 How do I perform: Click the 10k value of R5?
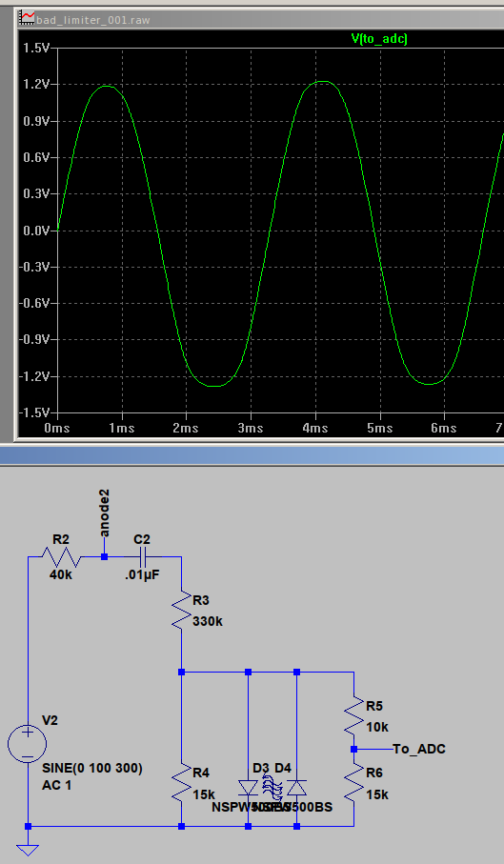tap(377, 728)
